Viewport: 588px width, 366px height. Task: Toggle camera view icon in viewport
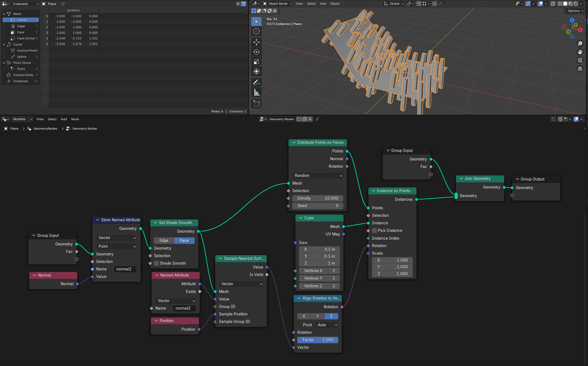point(580,60)
